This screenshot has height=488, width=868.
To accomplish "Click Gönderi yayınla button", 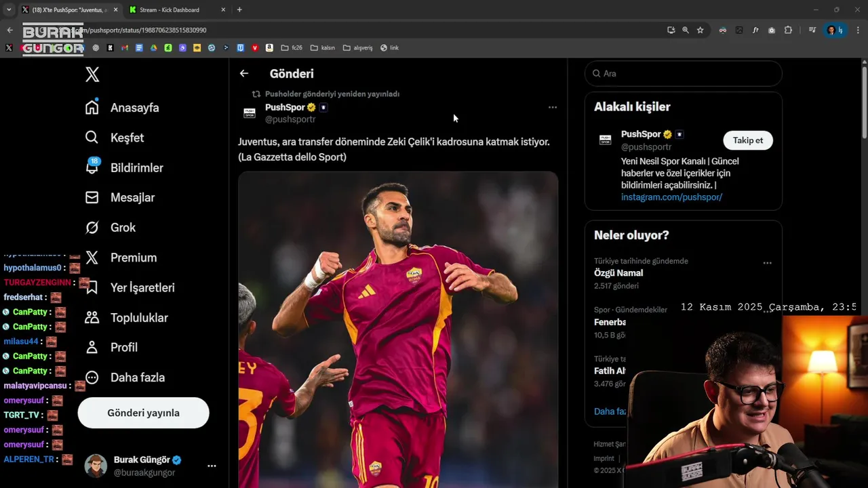I will [x=144, y=413].
